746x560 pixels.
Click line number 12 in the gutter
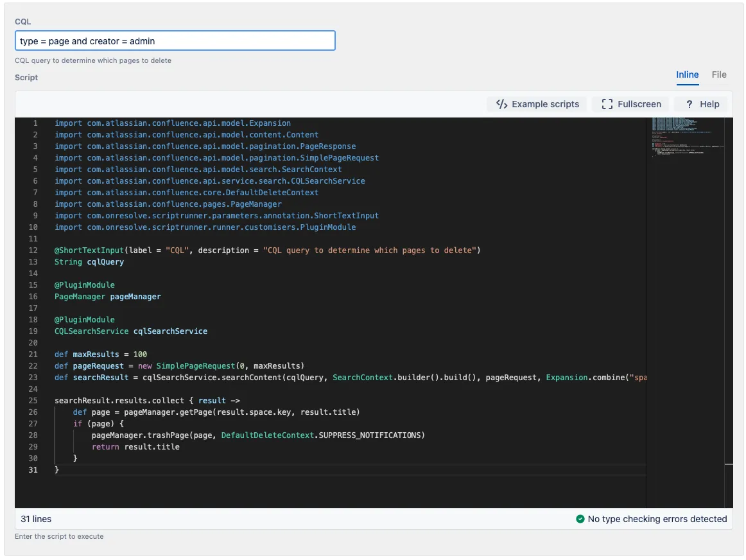tap(33, 250)
